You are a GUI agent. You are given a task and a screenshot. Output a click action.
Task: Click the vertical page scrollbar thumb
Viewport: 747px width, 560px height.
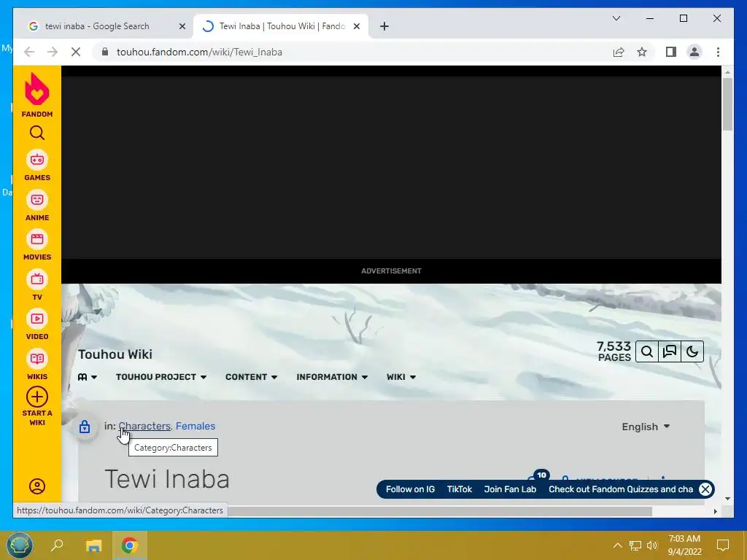click(727, 104)
